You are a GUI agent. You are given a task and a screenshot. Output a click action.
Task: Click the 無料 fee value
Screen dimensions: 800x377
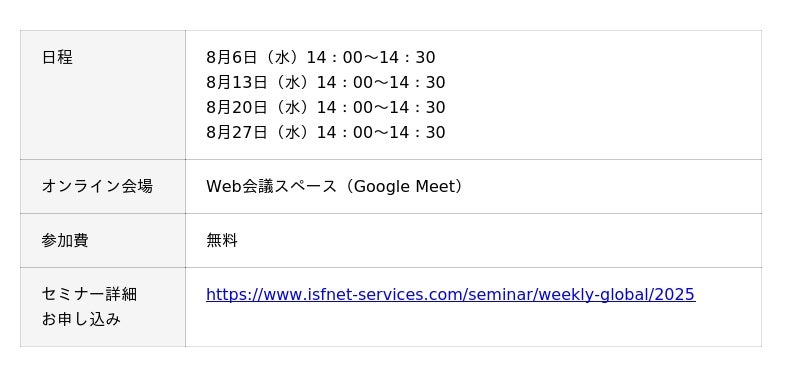pos(222,240)
